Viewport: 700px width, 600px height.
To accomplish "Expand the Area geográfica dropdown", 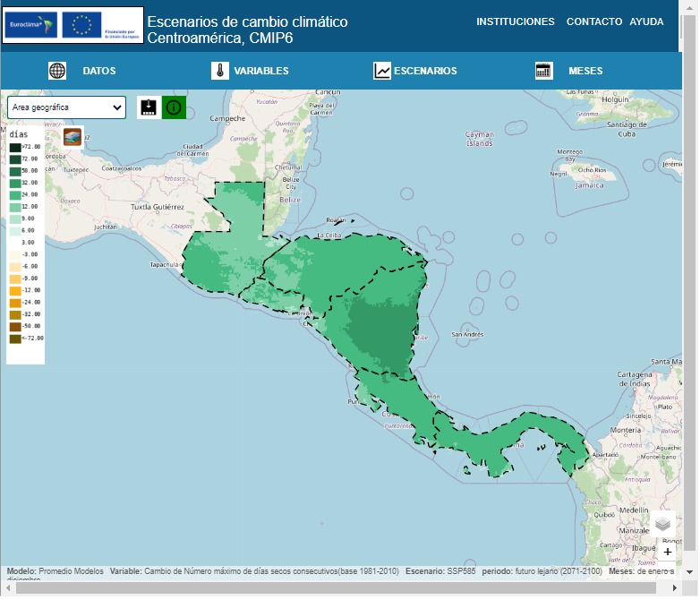I will point(66,107).
